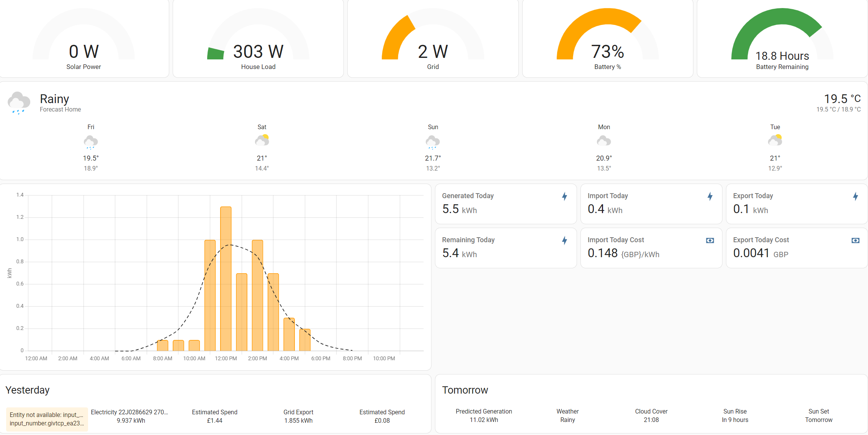Open the Solar Power gauge showing 0 W
This screenshot has width=868, height=435.
[84, 38]
